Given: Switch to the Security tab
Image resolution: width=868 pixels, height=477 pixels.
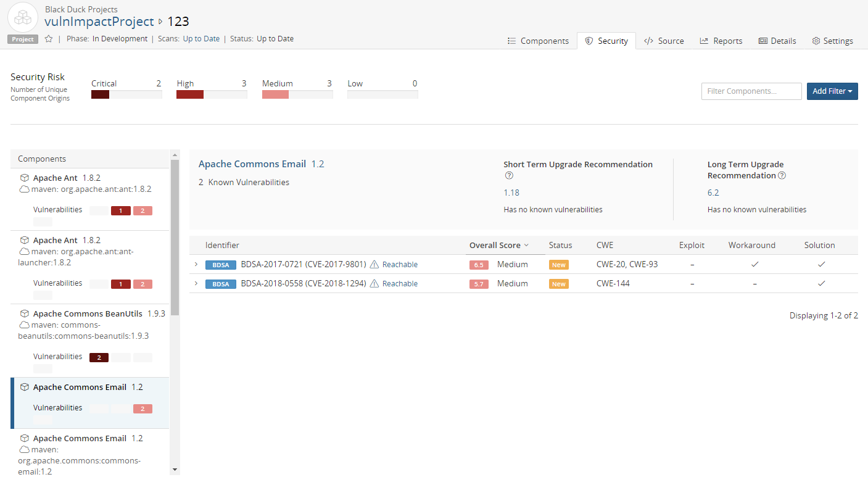Looking at the screenshot, I should click(x=606, y=41).
